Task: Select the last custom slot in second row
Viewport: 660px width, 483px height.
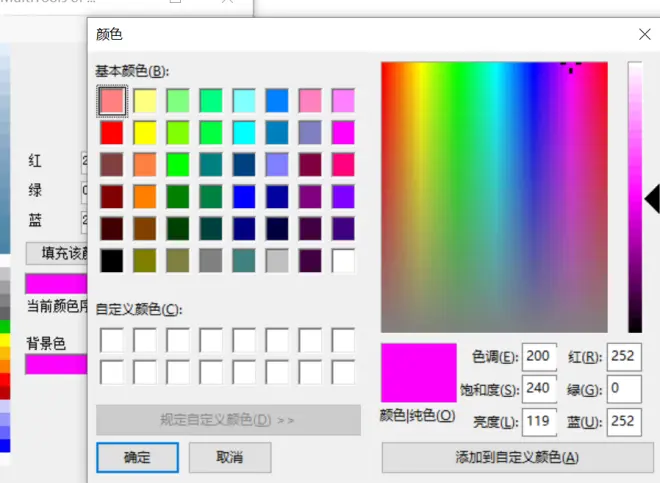Action: point(343,372)
